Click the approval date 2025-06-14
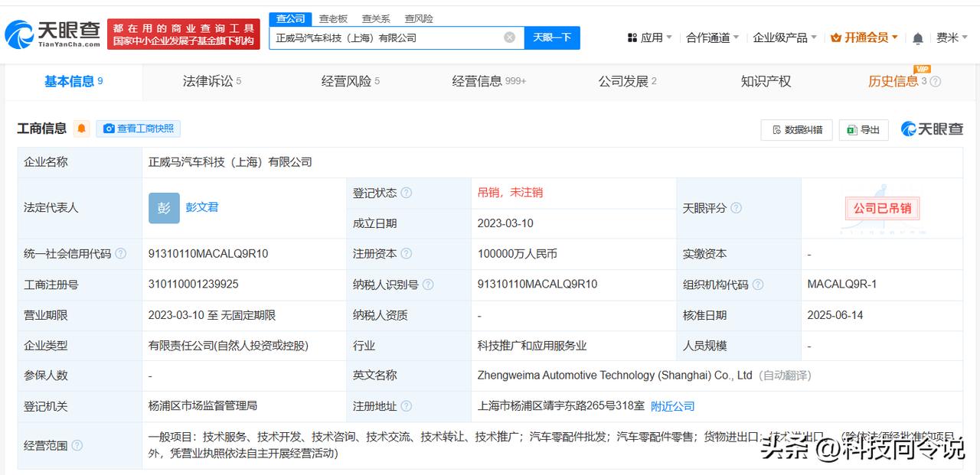 point(836,314)
